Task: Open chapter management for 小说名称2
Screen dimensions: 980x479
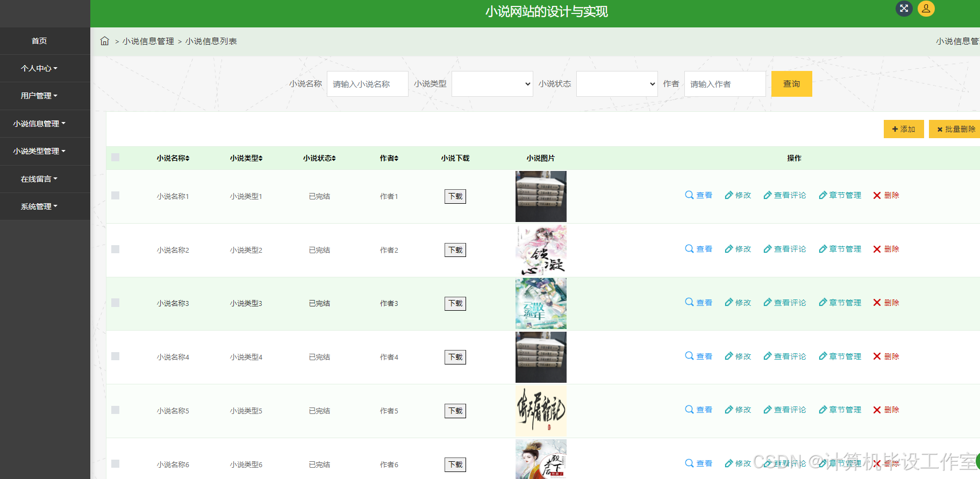Action: click(x=840, y=249)
